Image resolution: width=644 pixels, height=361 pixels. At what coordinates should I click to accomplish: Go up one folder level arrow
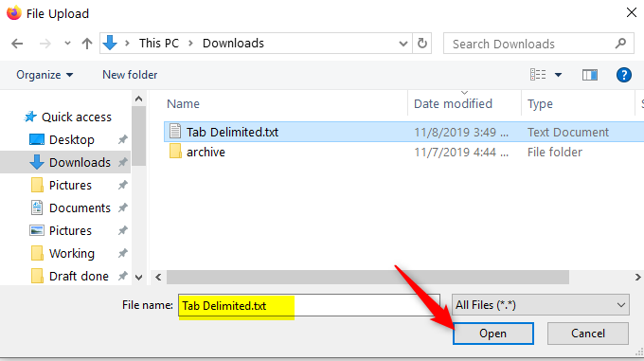point(87,44)
